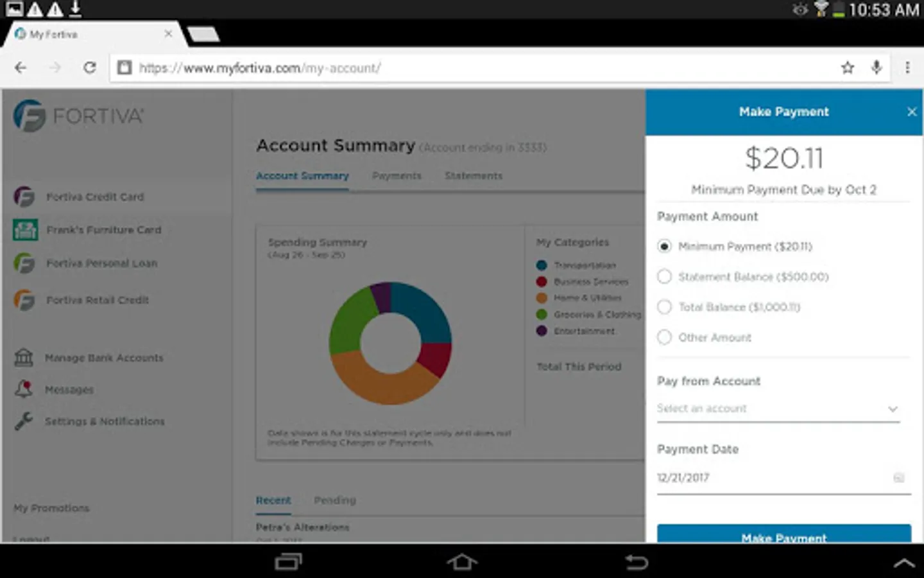Click the Entertainment purple color dot
Screen dimensions: 924x578
pos(542,331)
